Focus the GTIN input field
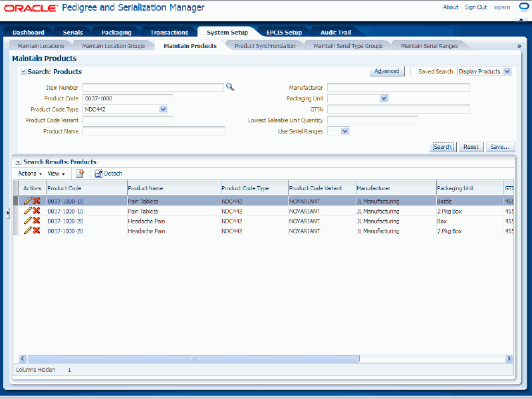 (x=398, y=109)
